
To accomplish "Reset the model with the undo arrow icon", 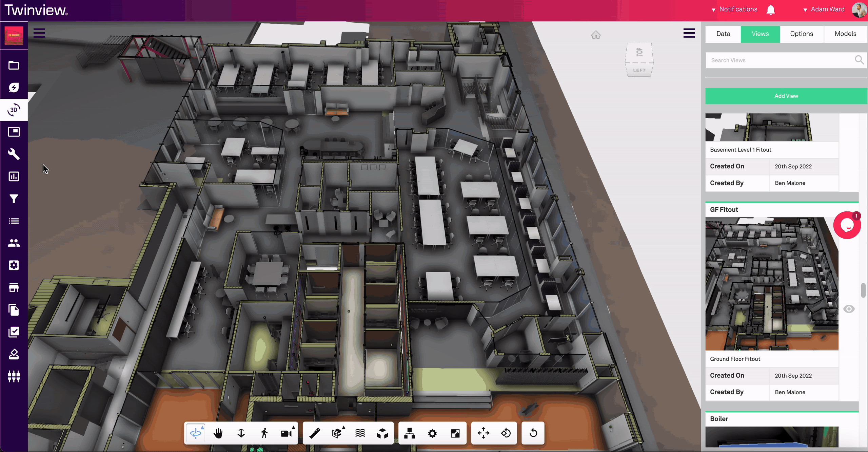I will (x=533, y=433).
